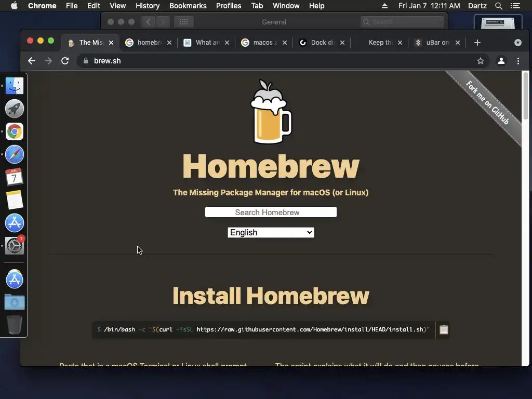Open the Apple menu

(14, 6)
